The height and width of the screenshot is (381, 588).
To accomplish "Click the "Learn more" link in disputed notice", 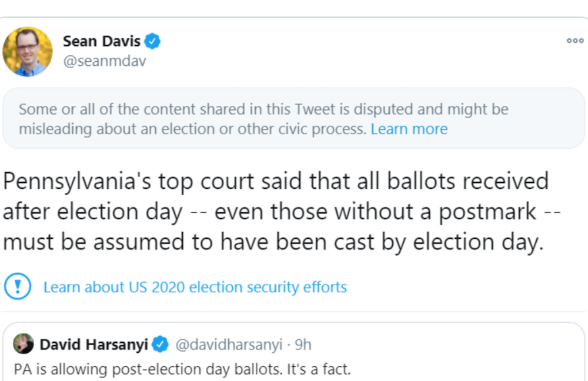I will click(409, 129).
